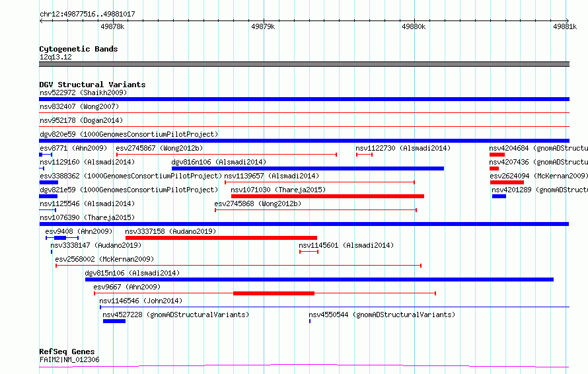
Task: Click the RefSeq Genes track heading
Action: pyautogui.click(x=67, y=352)
